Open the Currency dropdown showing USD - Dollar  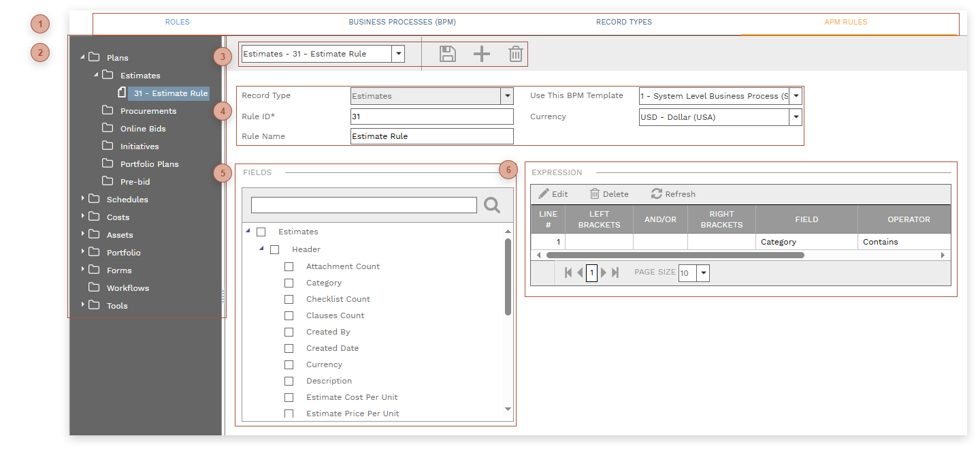coord(795,116)
